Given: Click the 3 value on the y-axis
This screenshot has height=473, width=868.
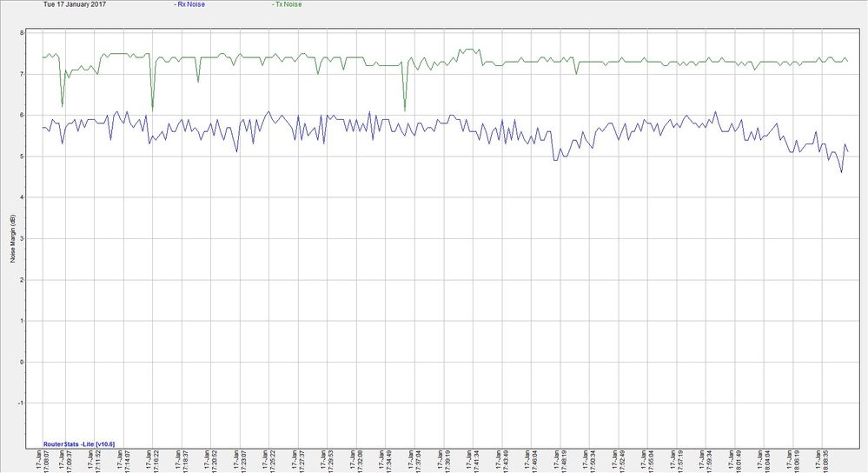Looking at the screenshot, I should coord(22,239).
